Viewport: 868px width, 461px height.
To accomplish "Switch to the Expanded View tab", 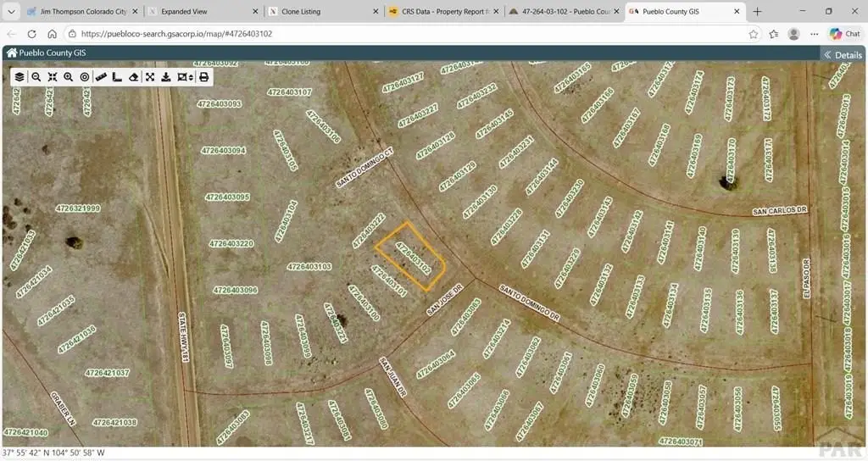I will (x=202, y=12).
